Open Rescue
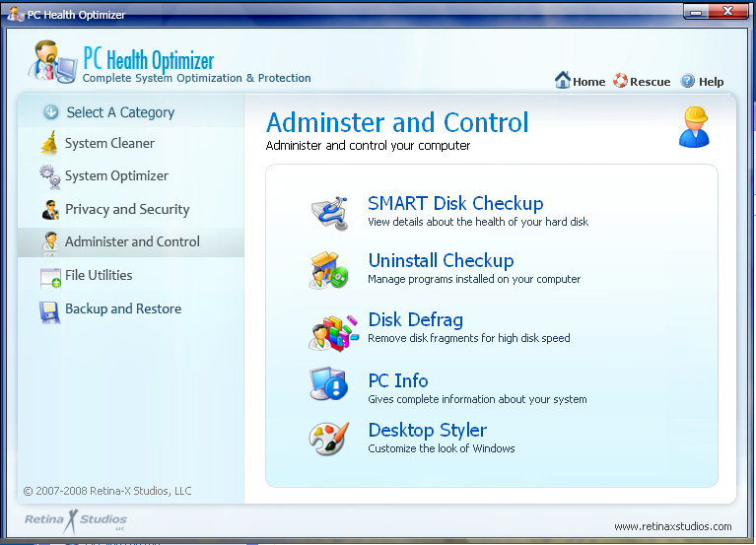This screenshot has width=756, height=545. pyautogui.click(x=650, y=82)
